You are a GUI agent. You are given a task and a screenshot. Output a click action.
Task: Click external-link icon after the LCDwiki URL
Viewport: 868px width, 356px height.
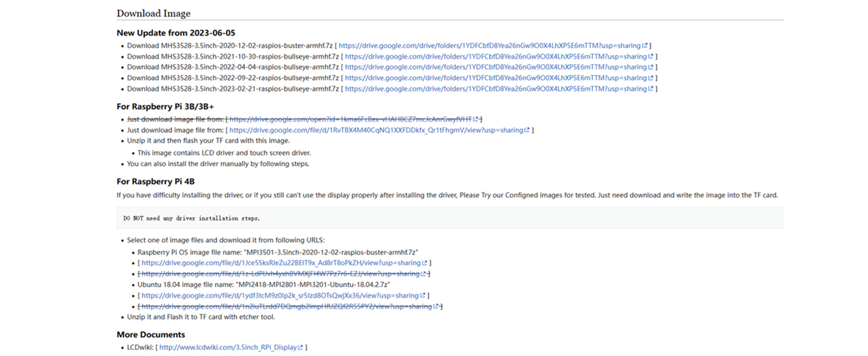[x=300, y=347]
